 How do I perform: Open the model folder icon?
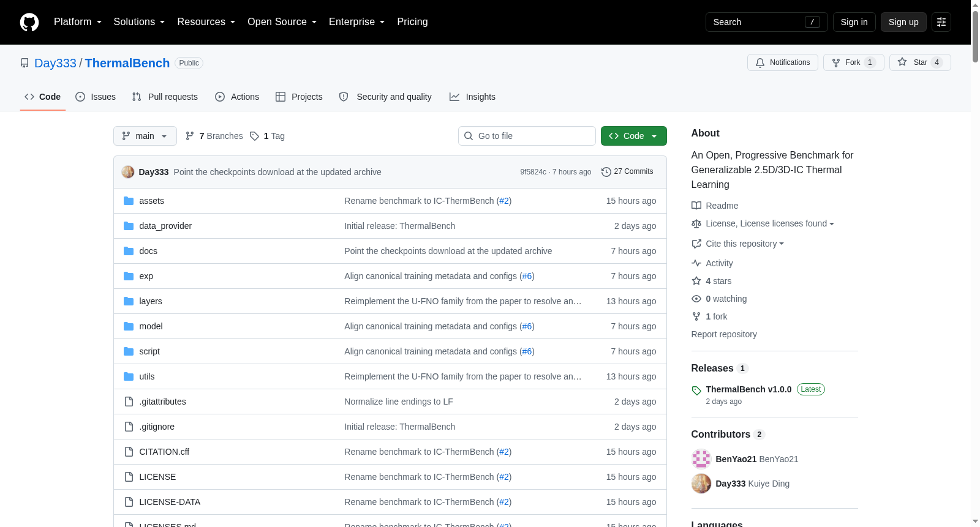click(x=129, y=326)
